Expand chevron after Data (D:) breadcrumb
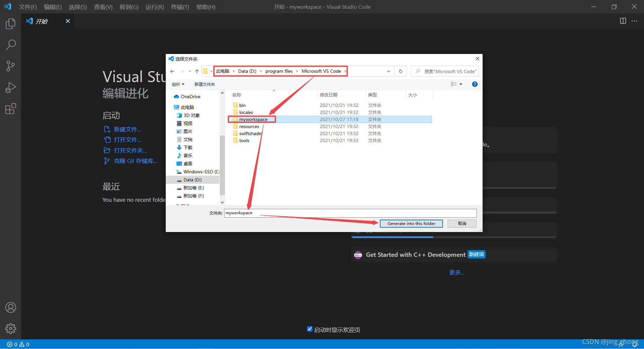The height and width of the screenshot is (349, 644). pyautogui.click(x=261, y=71)
